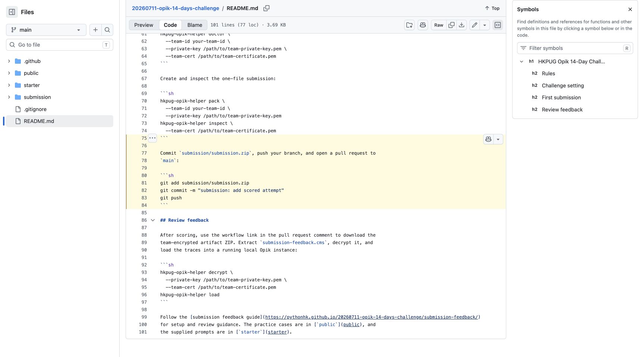
Task: Click the .github folder icon
Action: pyautogui.click(x=18, y=61)
